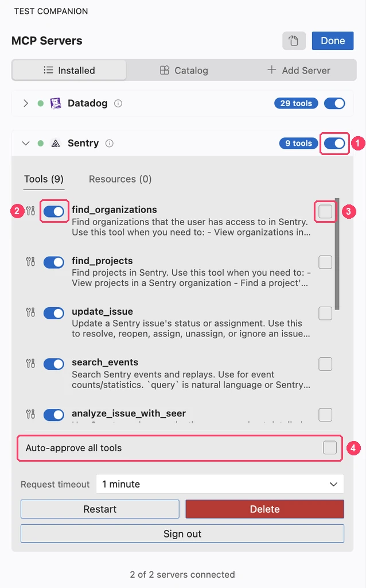Delete the Sentry server

[265, 509]
